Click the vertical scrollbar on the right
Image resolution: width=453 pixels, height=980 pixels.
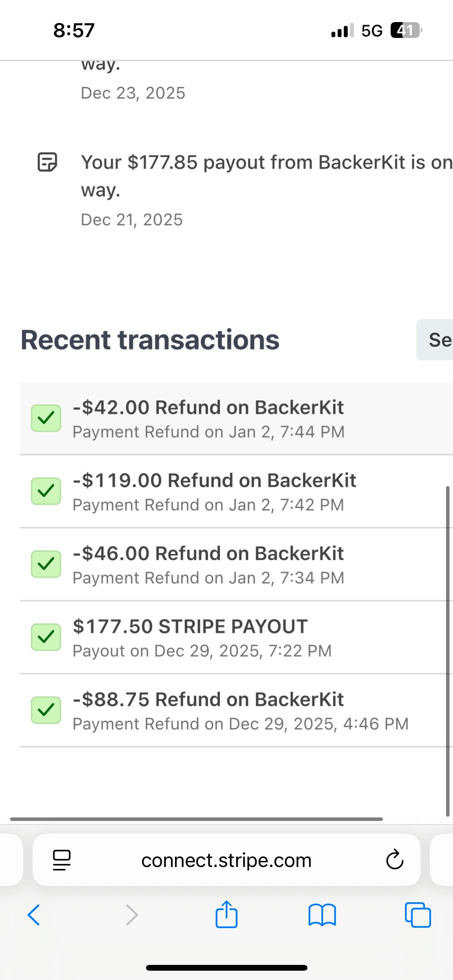[x=448, y=650]
